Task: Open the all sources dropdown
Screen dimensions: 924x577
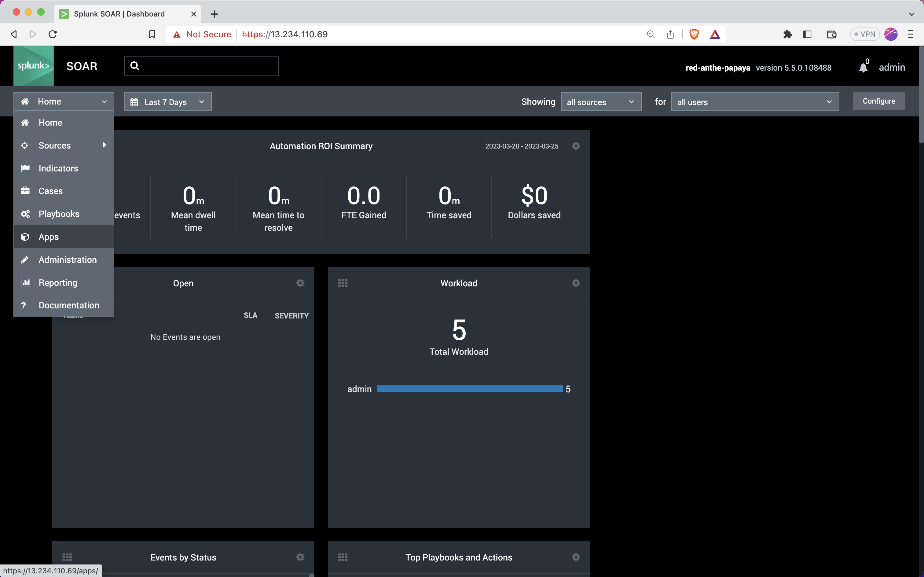Action: click(600, 101)
